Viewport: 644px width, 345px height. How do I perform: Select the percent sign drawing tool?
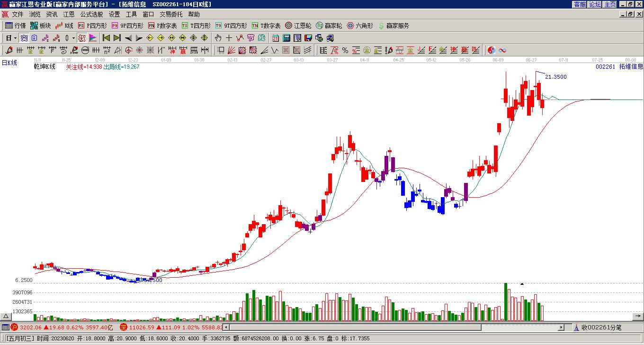click(345, 50)
